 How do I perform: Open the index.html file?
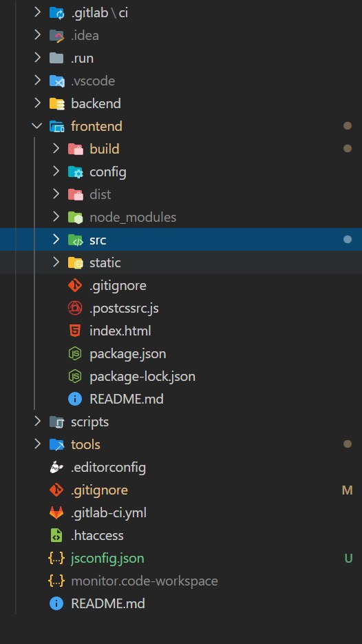pos(120,331)
